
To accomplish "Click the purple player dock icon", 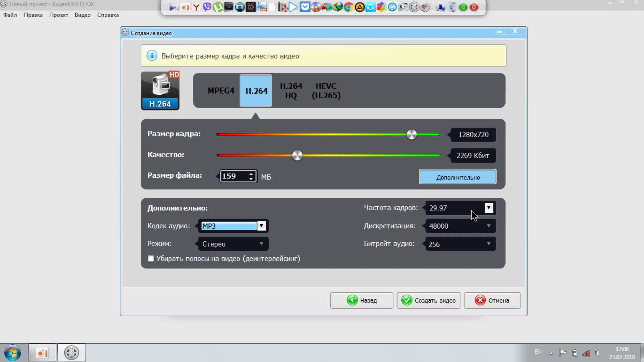I will [174, 7].
